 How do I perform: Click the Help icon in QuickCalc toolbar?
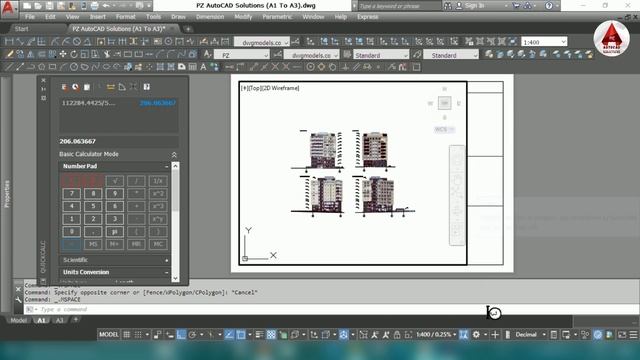(x=147, y=87)
